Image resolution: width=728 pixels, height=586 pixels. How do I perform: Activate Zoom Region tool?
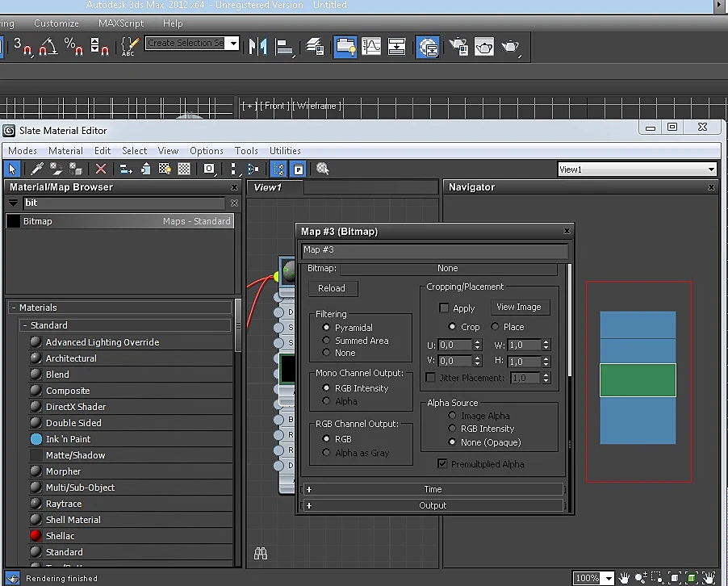(x=658, y=578)
